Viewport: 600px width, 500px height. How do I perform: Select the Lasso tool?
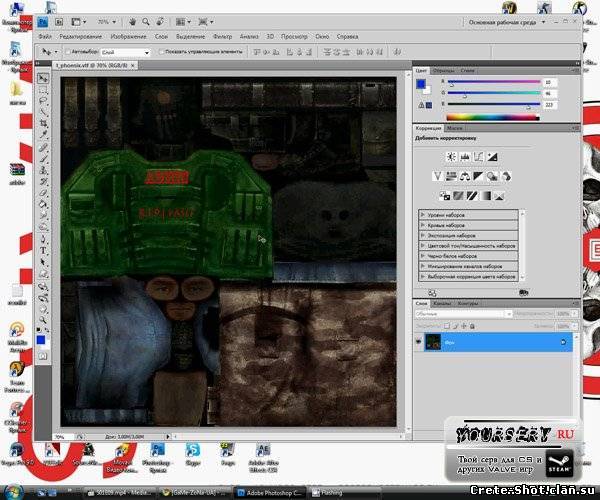tap(43, 101)
